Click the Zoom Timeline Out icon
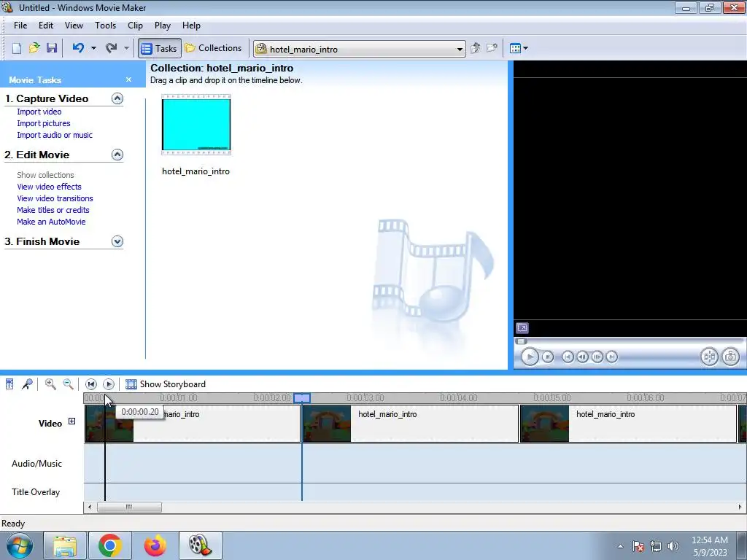The image size is (747, 560). pyautogui.click(x=68, y=384)
